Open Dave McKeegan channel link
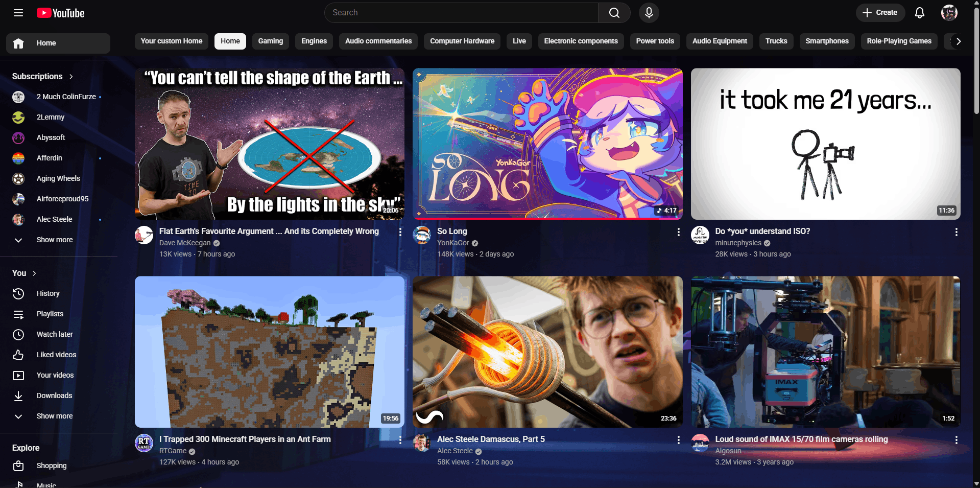980x488 pixels. pos(184,243)
